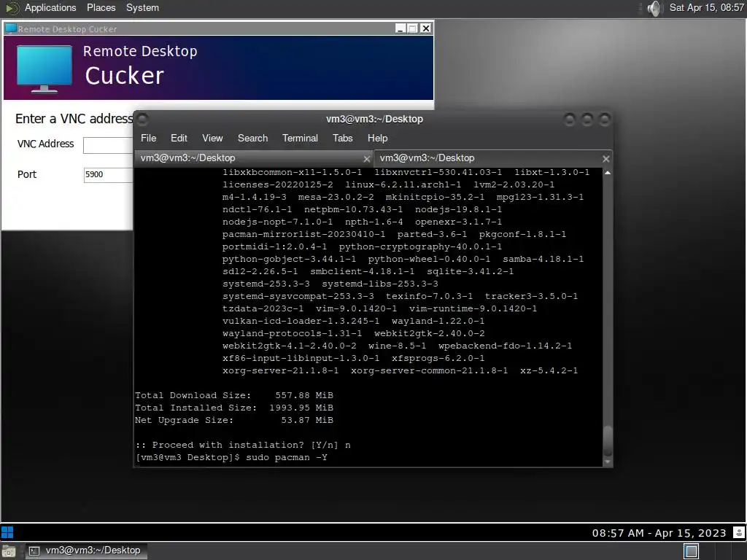Open the terminal Edit menu

[179, 138]
